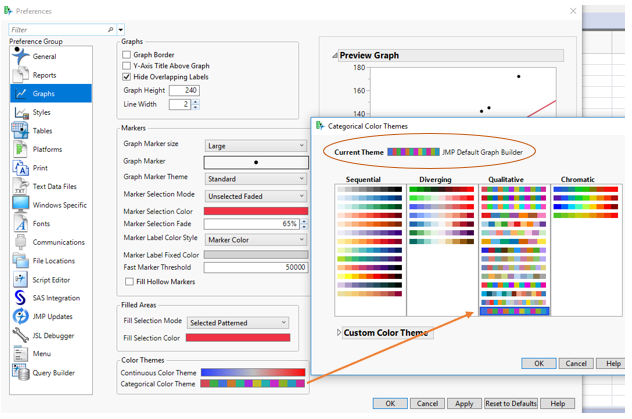The height and width of the screenshot is (419, 632).
Task: Toggle Y-Axis Title Above Graph checkbox
Action: (127, 66)
